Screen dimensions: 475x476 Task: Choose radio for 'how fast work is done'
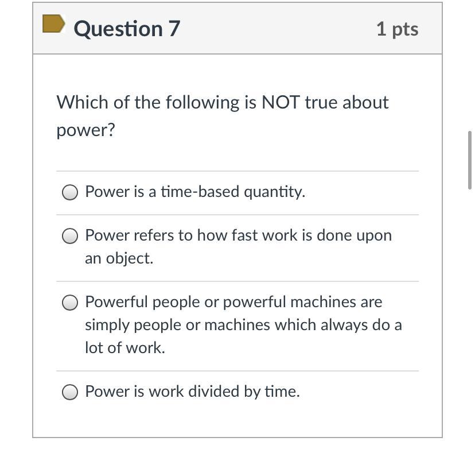[70, 236]
